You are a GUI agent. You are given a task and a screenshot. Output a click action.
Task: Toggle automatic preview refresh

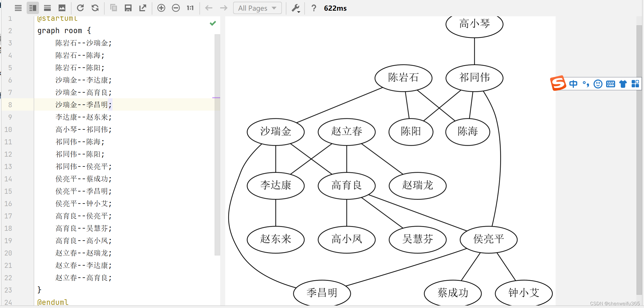point(95,8)
